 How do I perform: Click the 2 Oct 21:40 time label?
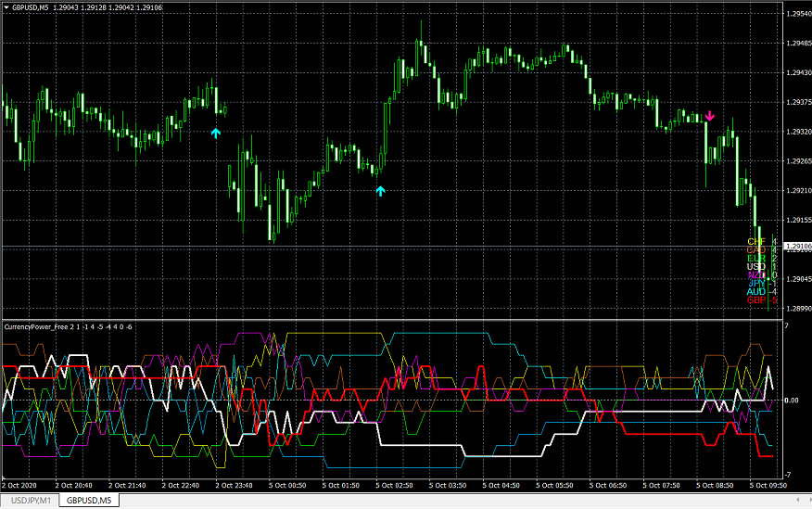127,486
